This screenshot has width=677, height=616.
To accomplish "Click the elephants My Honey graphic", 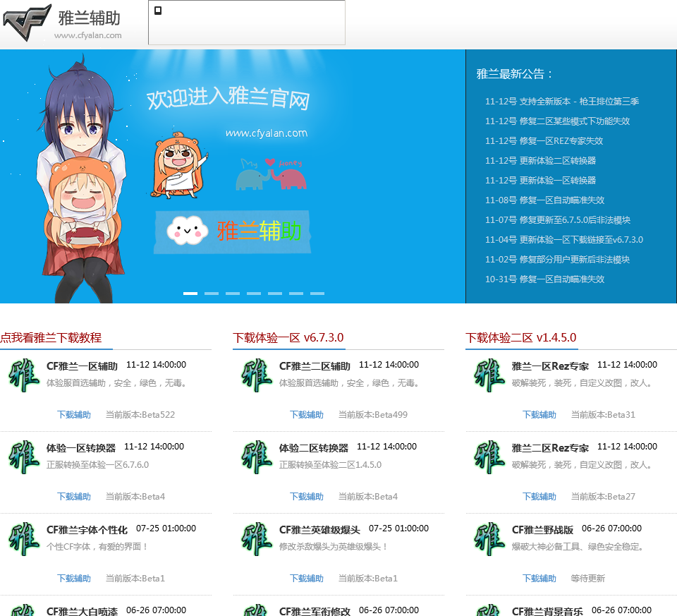I will pos(272,174).
